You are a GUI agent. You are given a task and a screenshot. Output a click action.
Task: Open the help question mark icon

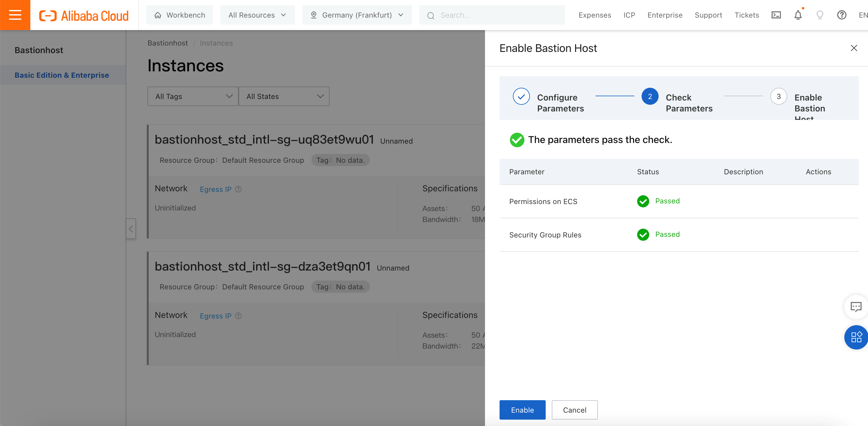[842, 15]
